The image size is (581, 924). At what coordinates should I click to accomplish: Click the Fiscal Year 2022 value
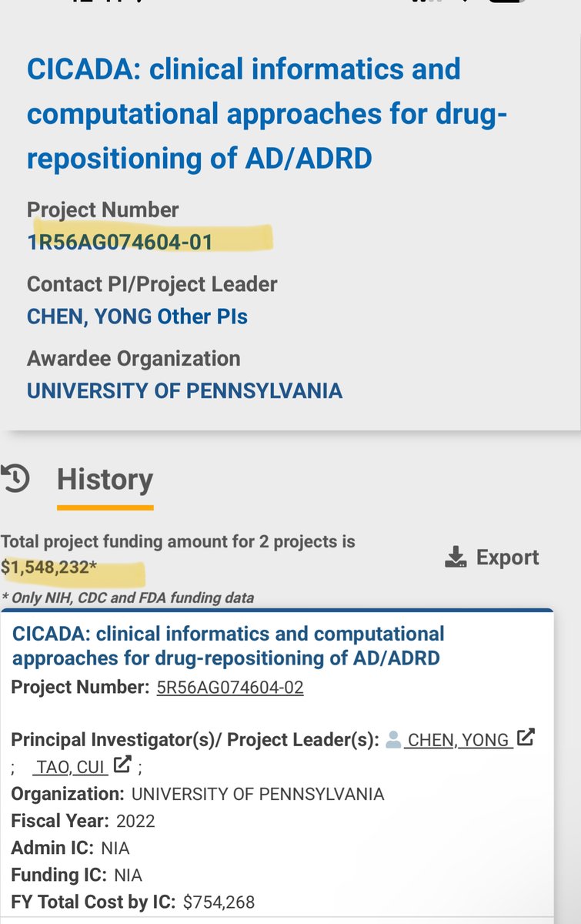pos(135,821)
